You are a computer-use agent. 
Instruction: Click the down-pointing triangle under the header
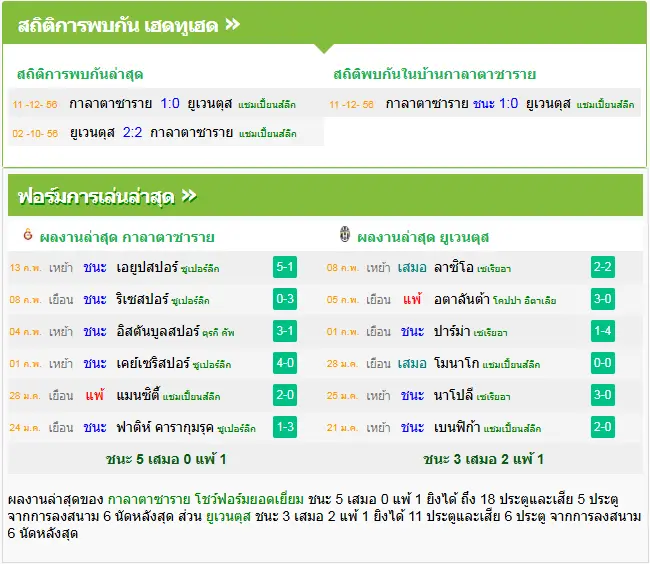[324, 49]
